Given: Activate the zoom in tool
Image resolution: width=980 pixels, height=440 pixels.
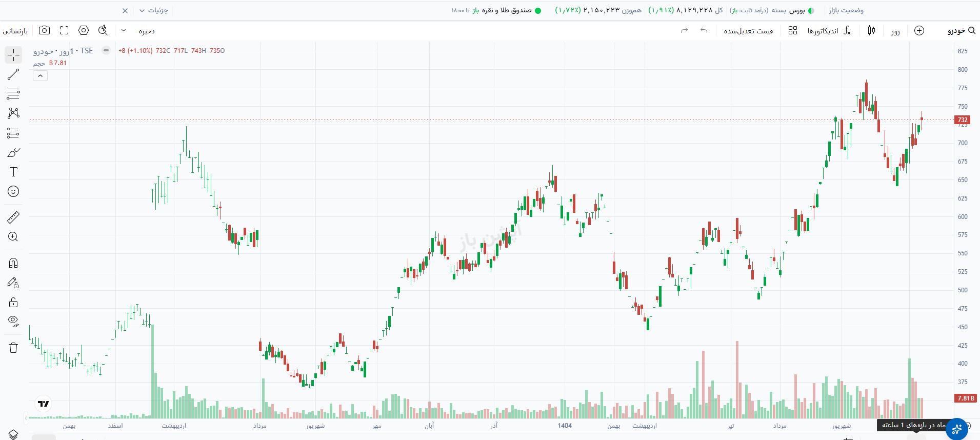Looking at the screenshot, I should click(14, 237).
